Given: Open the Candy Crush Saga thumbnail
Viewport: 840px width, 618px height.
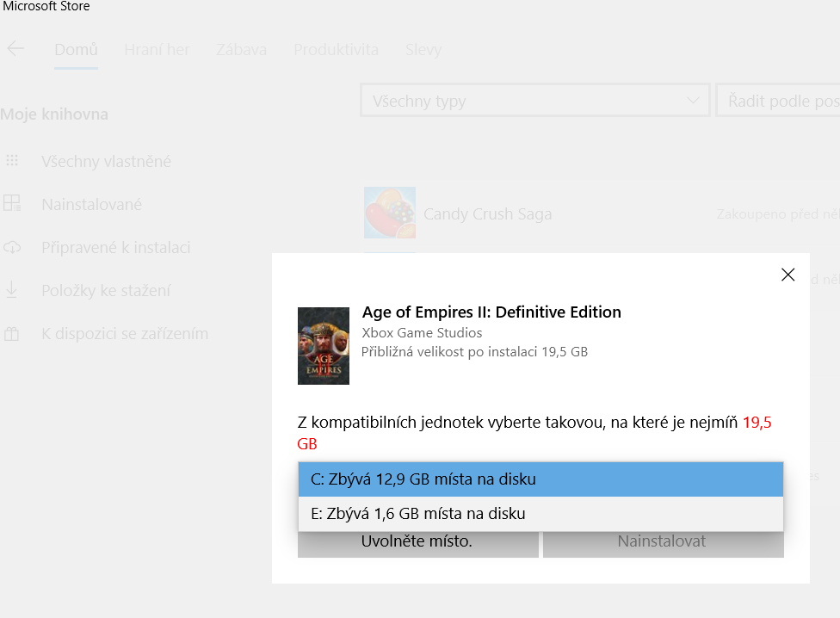Looking at the screenshot, I should pos(390,213).
